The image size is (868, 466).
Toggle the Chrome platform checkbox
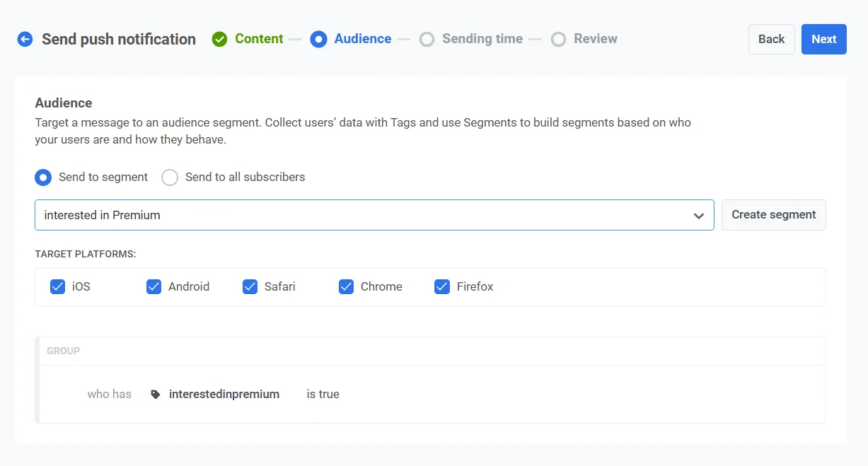pos(346,286)
